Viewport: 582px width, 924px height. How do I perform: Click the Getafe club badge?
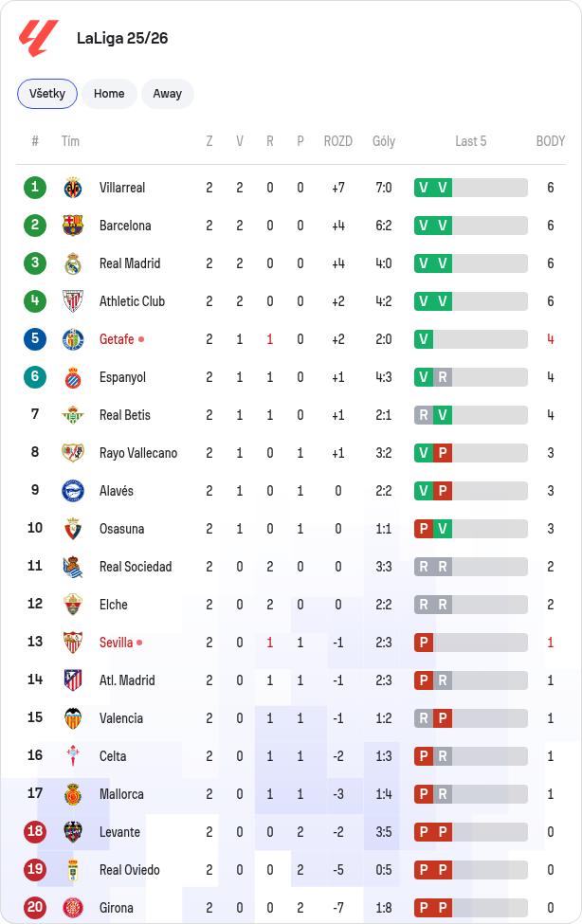(73, 339)
